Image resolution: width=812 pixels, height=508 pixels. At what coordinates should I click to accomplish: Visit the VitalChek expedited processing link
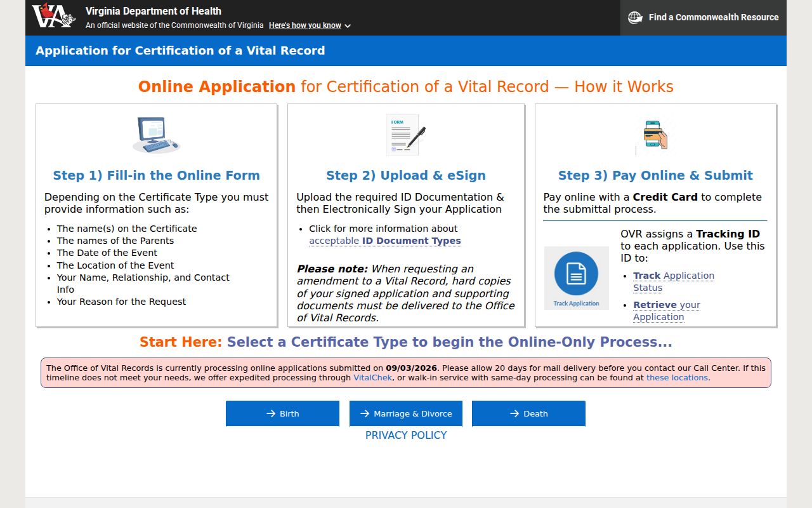click(372, 377)
